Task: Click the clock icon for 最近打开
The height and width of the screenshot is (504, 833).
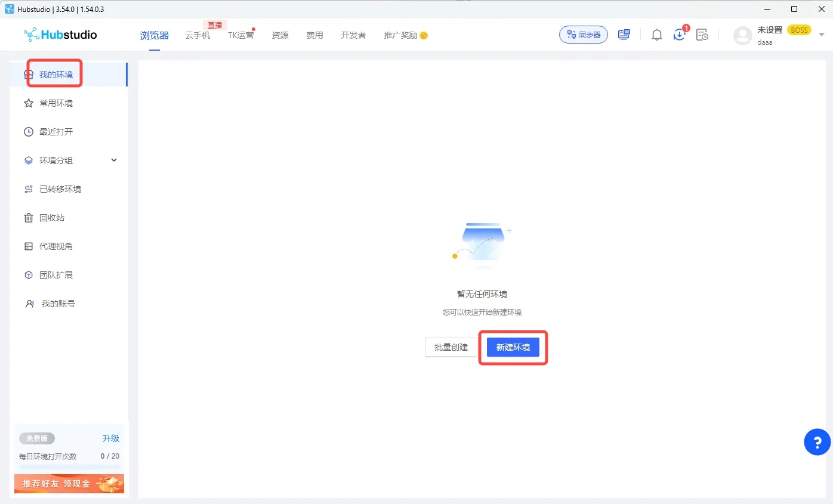Action: (x=28, y=132)
